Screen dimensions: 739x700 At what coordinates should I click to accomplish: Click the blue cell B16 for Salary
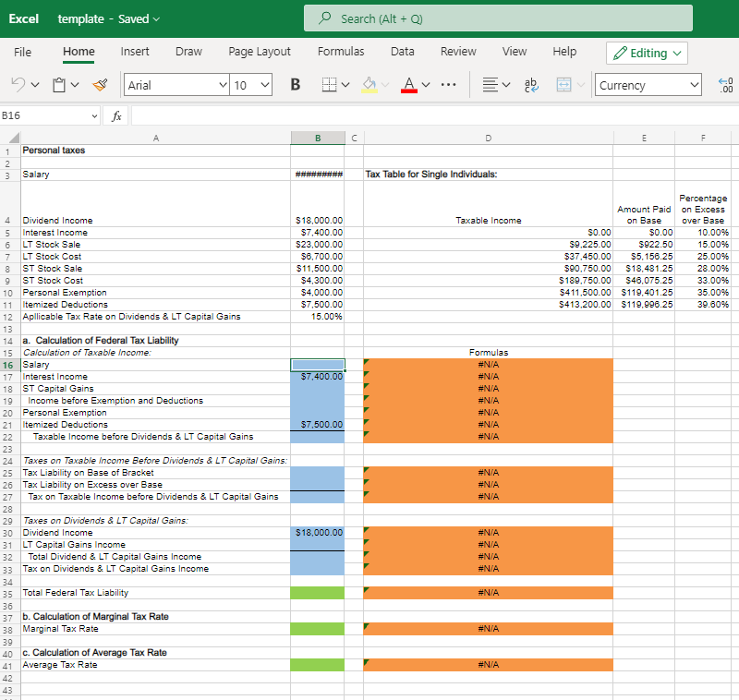coord(318,365)
